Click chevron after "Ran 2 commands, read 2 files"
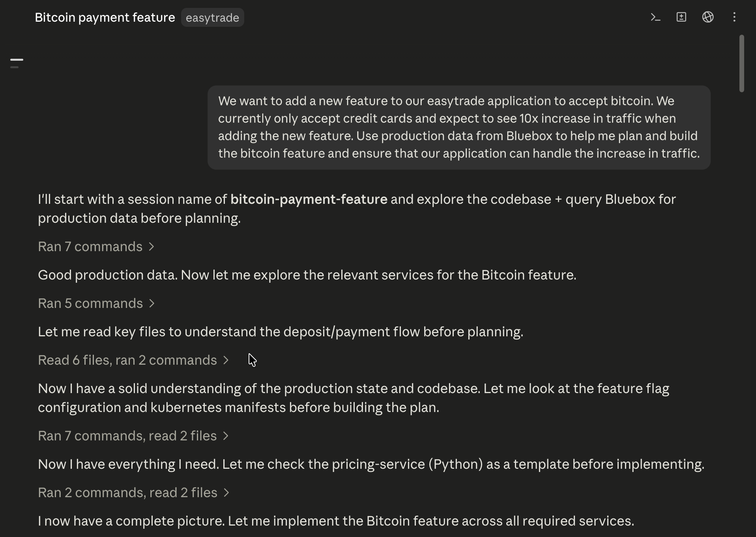This screenshot has width=756, height=537. point(226,493)
